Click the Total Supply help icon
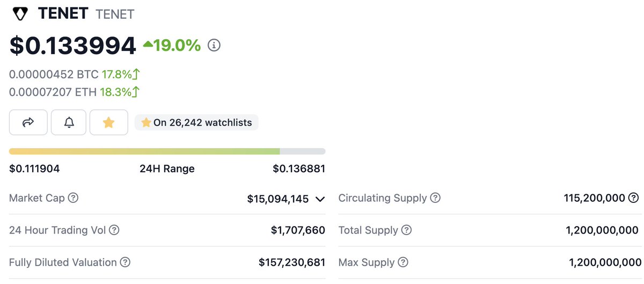 pos(407,230)
